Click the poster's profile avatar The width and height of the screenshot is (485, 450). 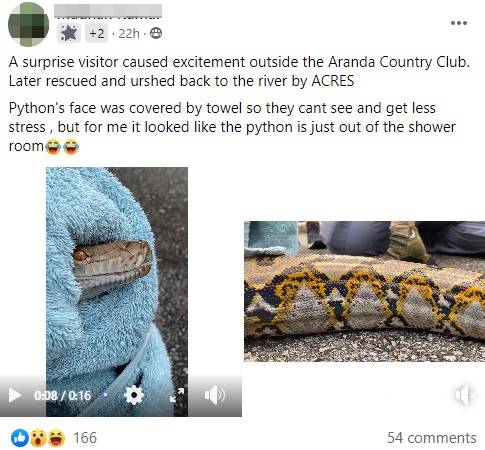click(28, 24)
